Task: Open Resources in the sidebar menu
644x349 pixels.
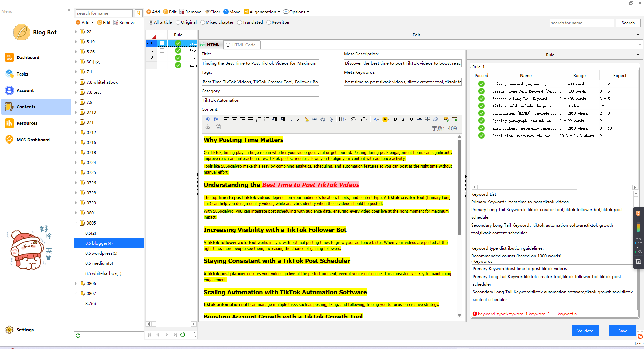Action: point(27,123)
